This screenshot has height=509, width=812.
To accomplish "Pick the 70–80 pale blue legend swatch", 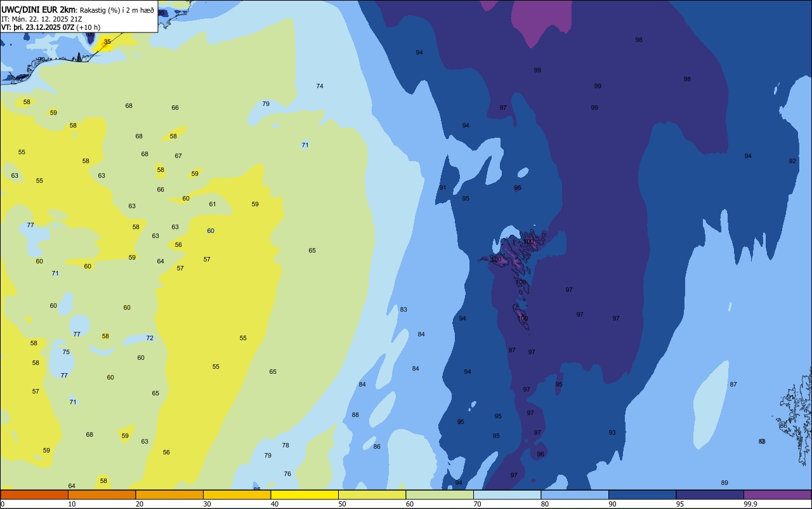I will click(x=507, y=494).
